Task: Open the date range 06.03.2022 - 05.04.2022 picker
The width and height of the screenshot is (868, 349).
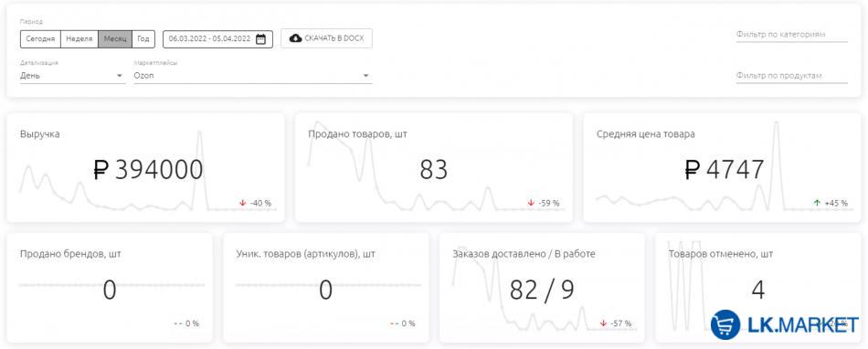Action: (217, 38)
